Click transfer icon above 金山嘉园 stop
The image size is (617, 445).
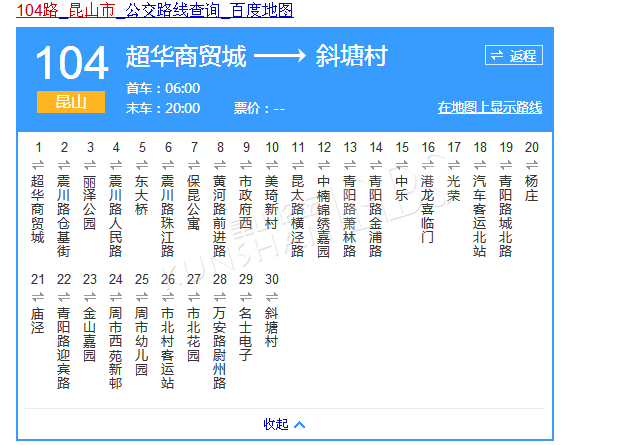tap(90, 297)
